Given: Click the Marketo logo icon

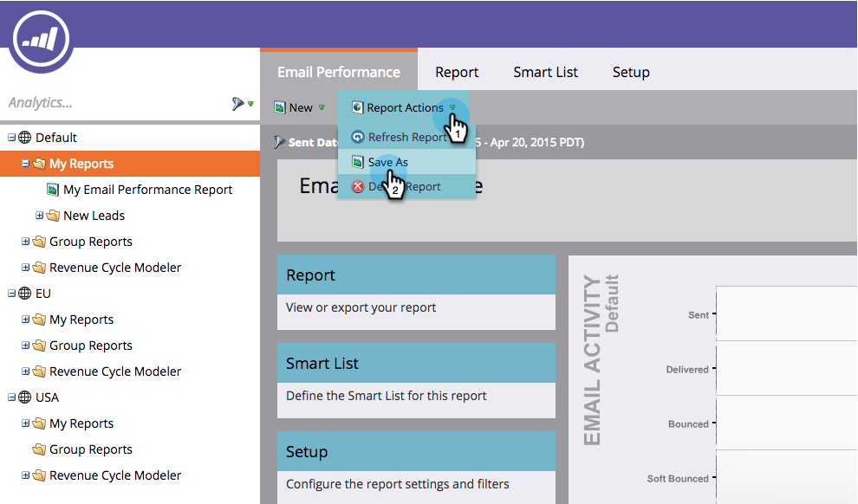Looking at the screenshot, I should tap(41, 39).
